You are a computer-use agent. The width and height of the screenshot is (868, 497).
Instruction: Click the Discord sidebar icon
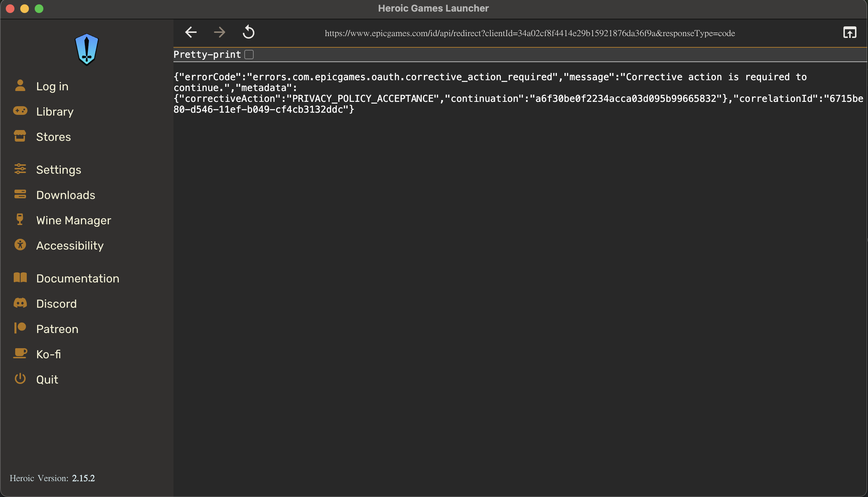pyautogui.click(x=20, y=303)
